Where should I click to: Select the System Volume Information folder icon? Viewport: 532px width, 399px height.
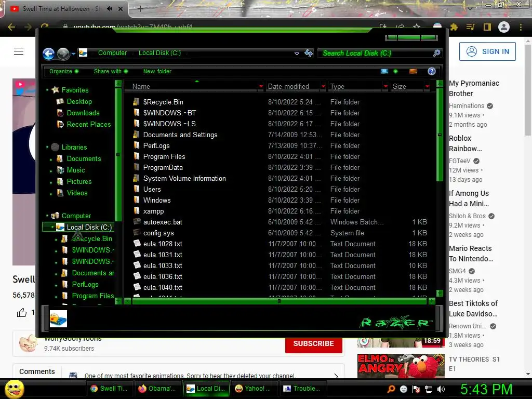pos(137,178)
